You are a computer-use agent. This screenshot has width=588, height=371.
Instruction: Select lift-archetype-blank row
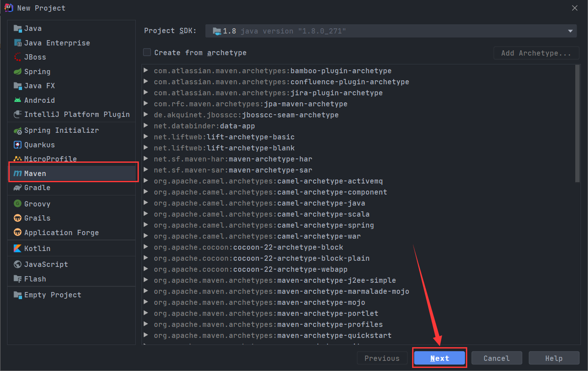pos(358,148)
